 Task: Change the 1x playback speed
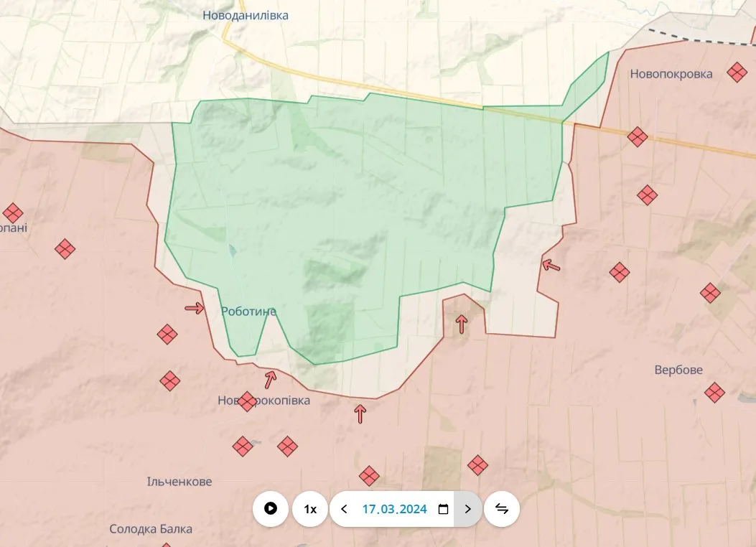pos(310,509)
